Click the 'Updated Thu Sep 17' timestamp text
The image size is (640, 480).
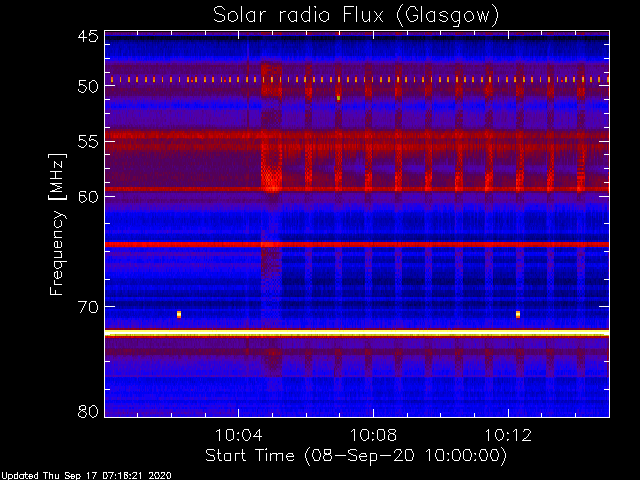(86, 476)
